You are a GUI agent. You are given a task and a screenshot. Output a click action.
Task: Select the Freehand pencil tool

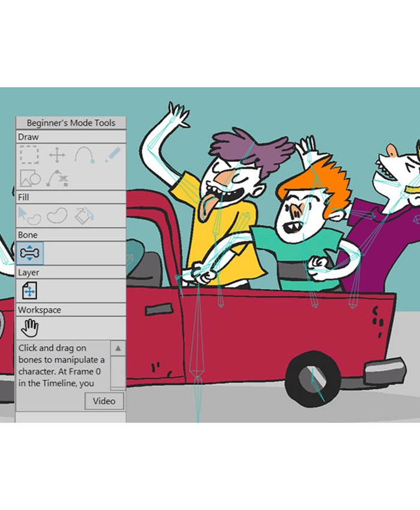pyautogui.click(x=112, y=156)
